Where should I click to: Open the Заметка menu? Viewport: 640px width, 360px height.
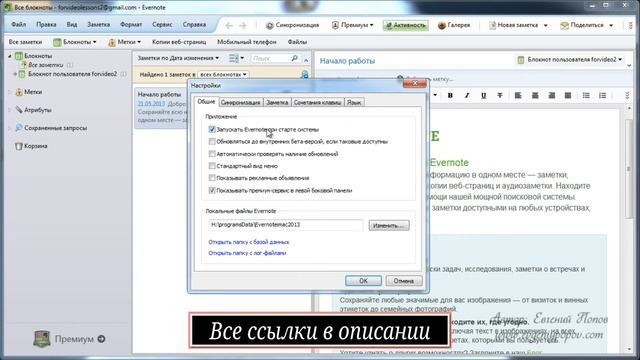tap(98, 24)
